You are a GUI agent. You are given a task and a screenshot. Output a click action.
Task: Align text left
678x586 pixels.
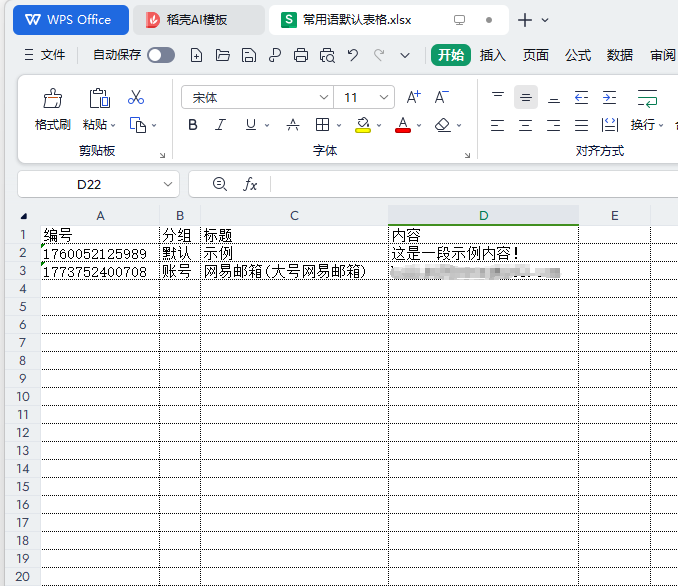(498, 125)
